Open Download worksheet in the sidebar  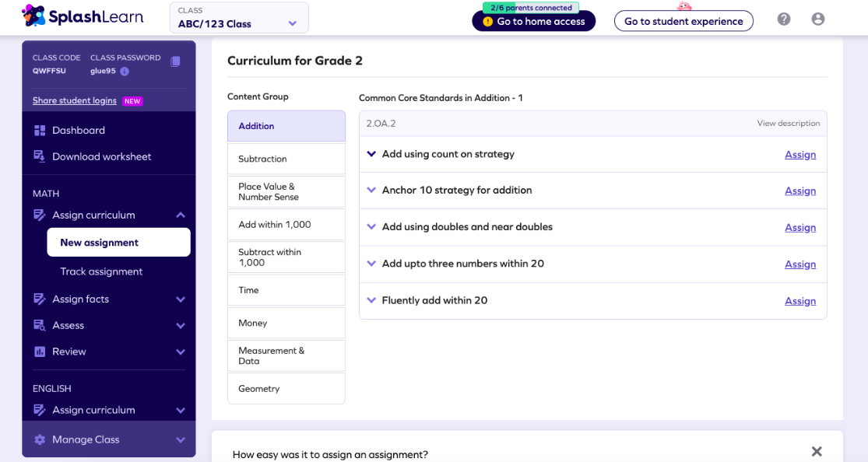tap(101, 157)
